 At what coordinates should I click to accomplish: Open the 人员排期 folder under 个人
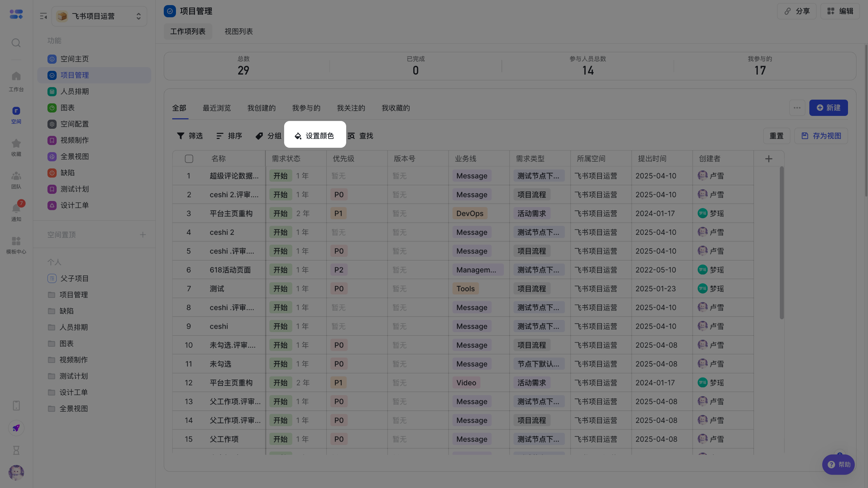pos(94,327)
